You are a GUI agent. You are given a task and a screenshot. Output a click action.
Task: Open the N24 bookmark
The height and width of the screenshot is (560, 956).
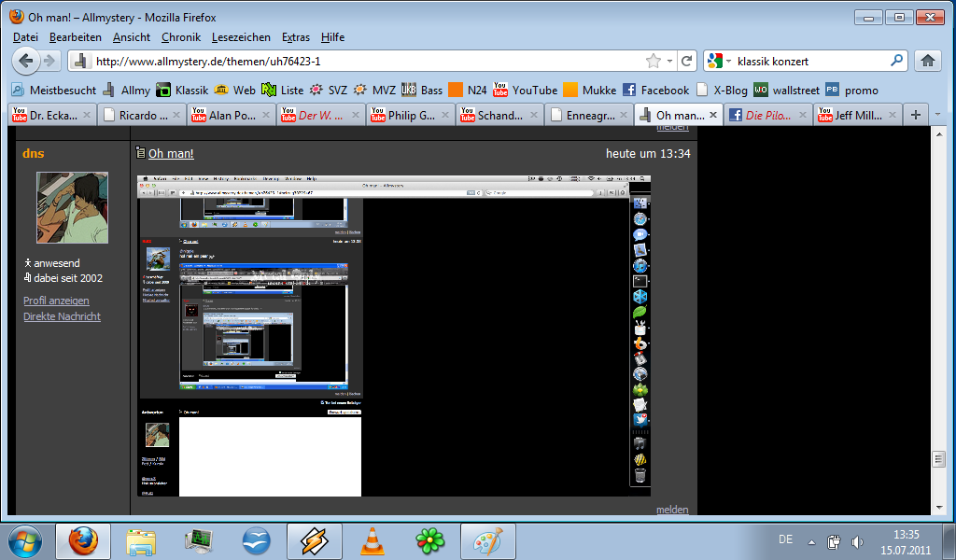tap(468, 91)
